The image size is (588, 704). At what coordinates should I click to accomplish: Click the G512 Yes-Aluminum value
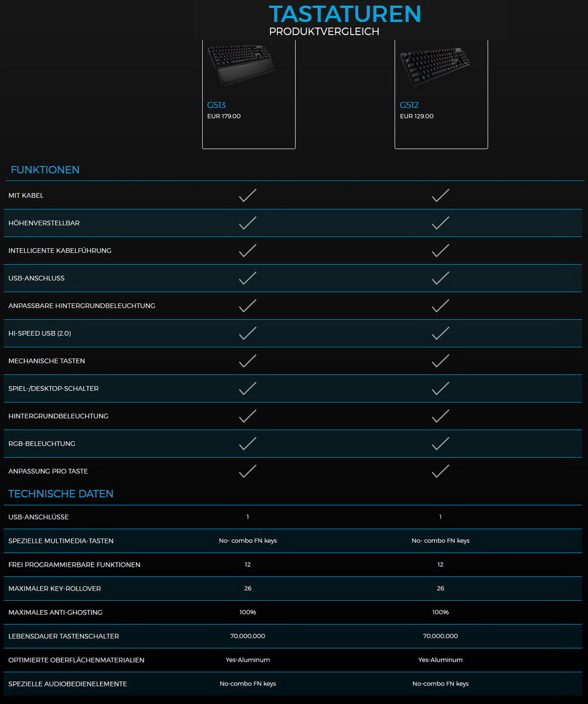440,660
